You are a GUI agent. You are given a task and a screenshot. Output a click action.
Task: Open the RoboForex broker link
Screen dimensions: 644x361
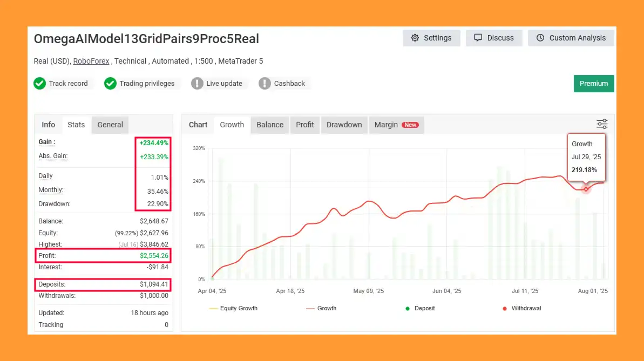(x=91, y=61)
